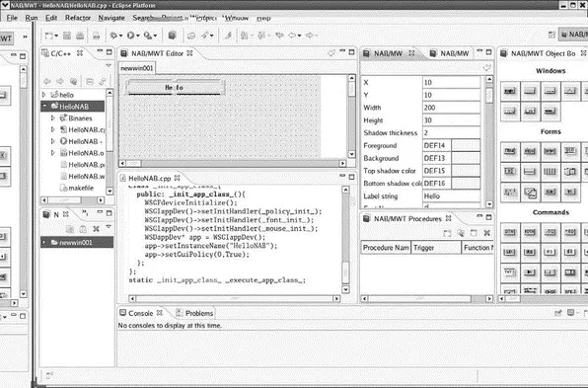Expand the hello project node
Viewport: 588px width, 388px height.
(43, 95)
